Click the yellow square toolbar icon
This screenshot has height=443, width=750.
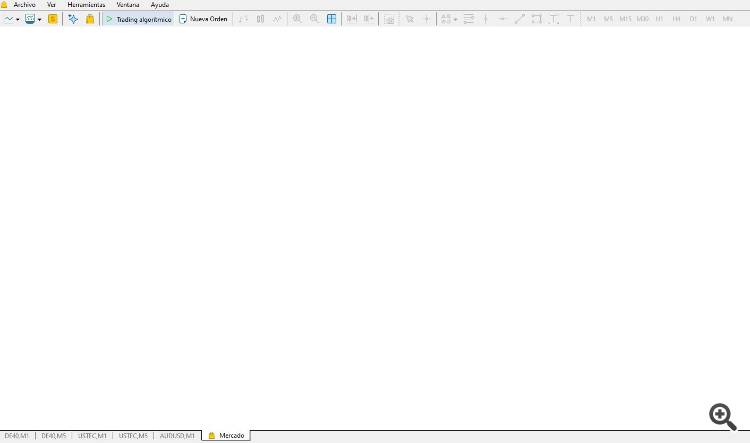(53, 19)
